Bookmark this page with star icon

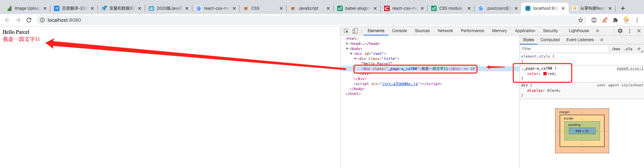(x=581, y=20)
